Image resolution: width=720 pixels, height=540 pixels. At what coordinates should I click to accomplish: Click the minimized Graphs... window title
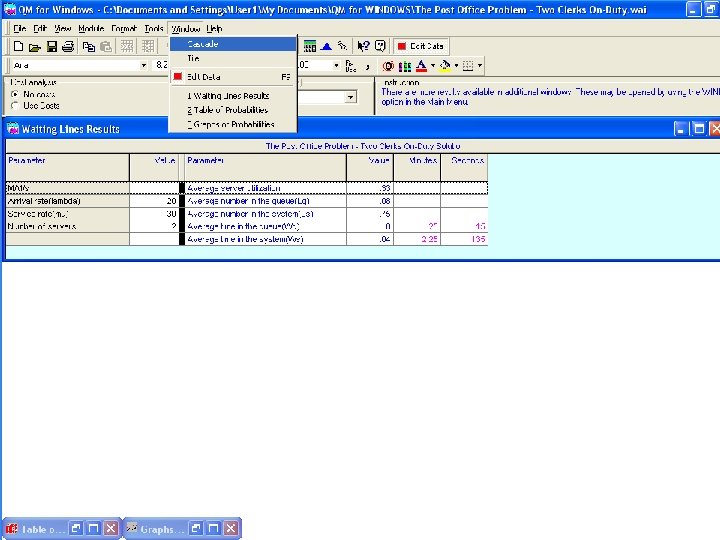(162, 529)
